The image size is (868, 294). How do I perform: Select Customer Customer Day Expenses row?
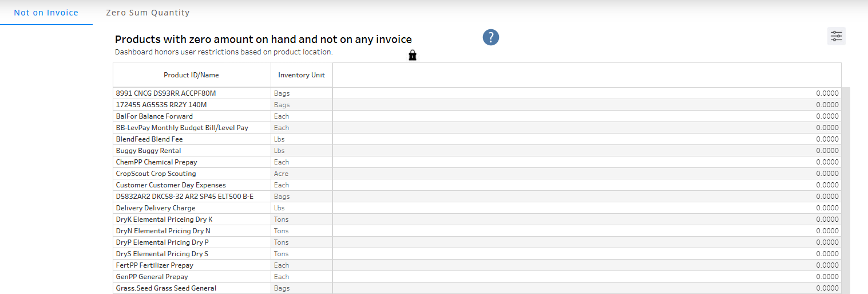coord(477,185)
